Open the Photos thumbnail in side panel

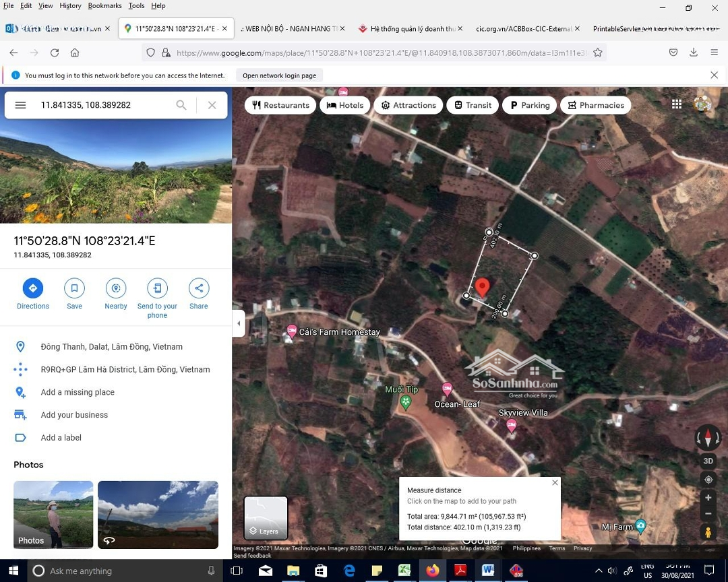[53, 515]
